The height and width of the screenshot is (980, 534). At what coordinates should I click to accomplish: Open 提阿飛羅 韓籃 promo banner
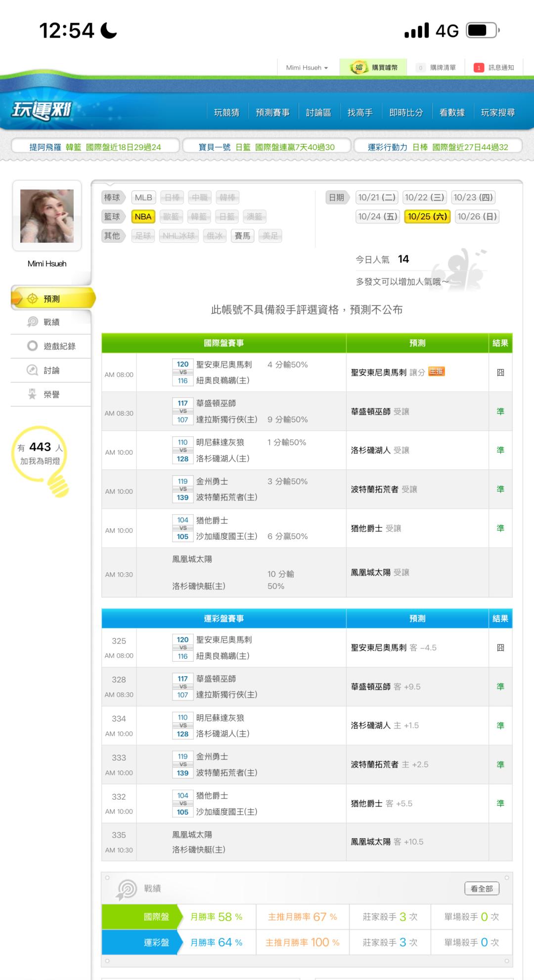(x=95, y=147)
